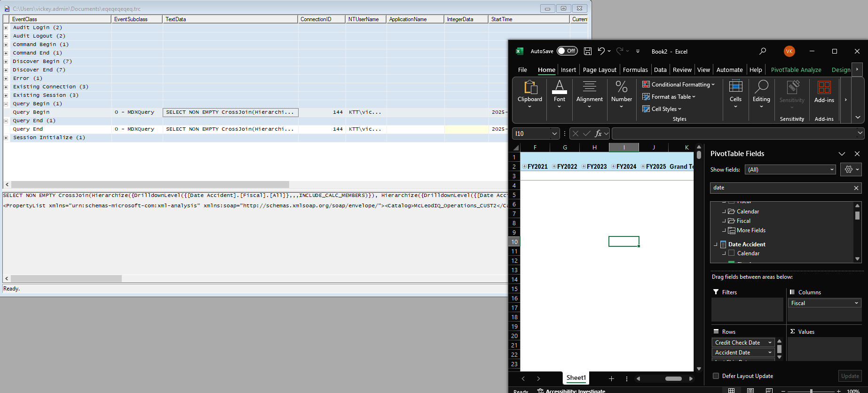This screenshot has width=868, height=393.
Task: Customize Quick Access Toolbar dropdown
Action: 638,51
